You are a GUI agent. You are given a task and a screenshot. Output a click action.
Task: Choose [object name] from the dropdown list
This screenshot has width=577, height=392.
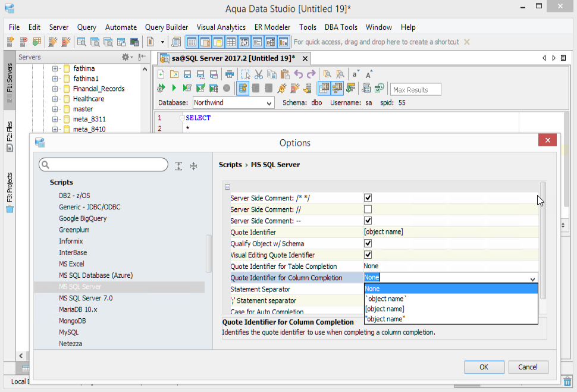384,309
